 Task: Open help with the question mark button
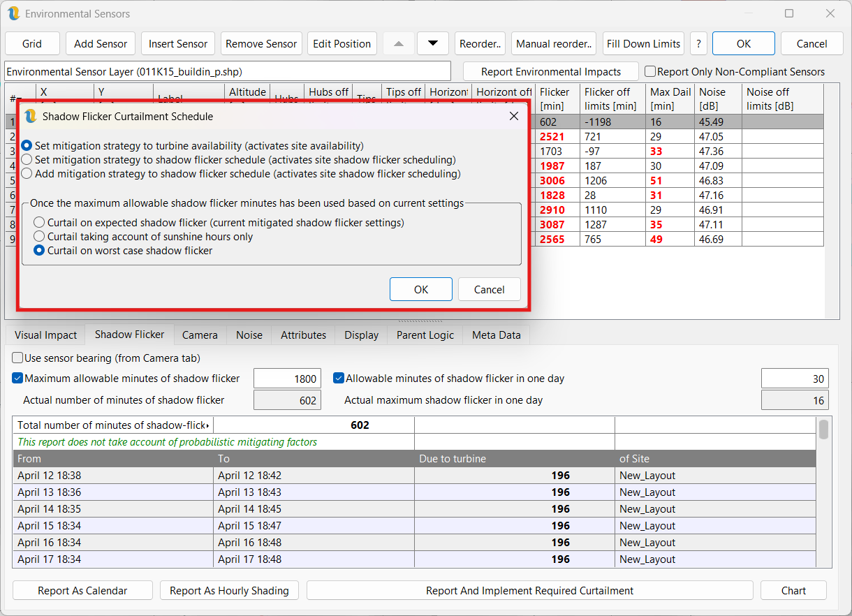click(x=698, y=43)
